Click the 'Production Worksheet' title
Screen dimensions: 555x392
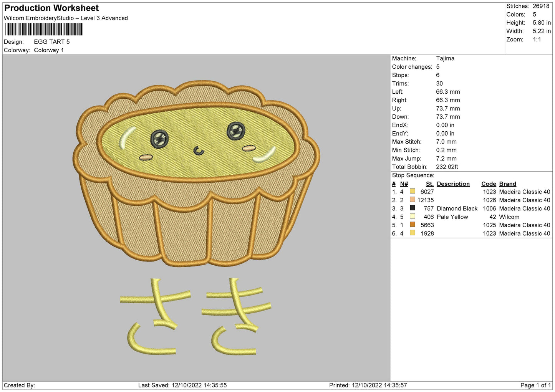click(51, 8)
